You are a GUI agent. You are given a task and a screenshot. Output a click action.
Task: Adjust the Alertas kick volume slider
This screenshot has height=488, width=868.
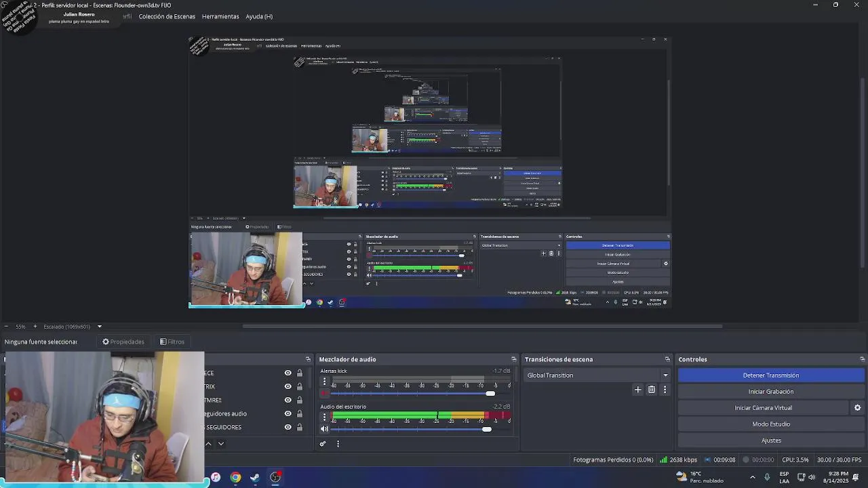[490, 393]
